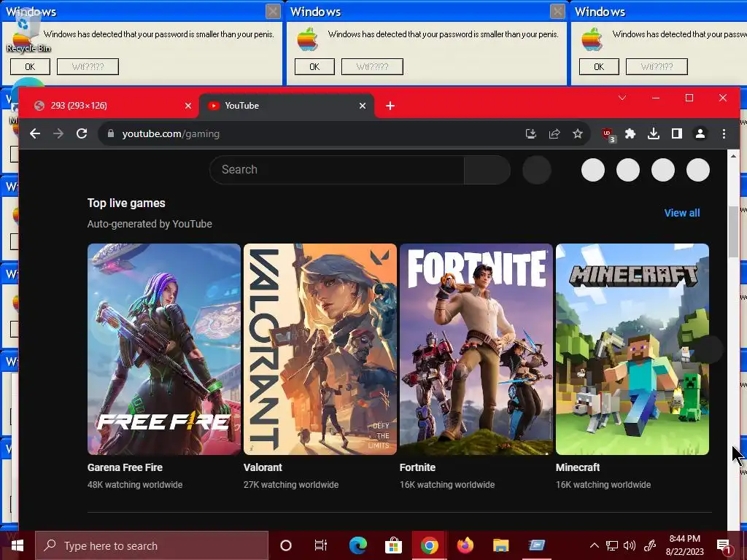Share this page using the share icon
747x560 pixels.
pos(554,134)
